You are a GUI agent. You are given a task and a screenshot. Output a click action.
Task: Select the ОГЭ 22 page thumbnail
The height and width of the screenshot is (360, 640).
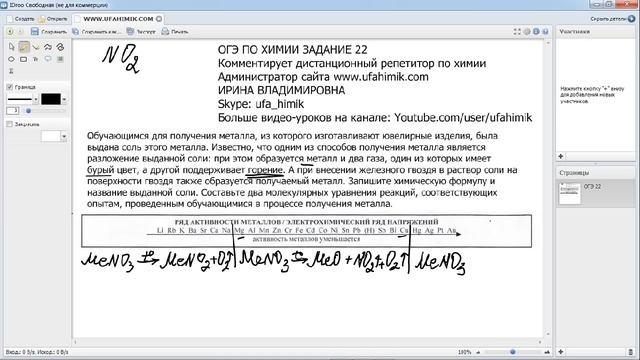[x=569, y=193]
